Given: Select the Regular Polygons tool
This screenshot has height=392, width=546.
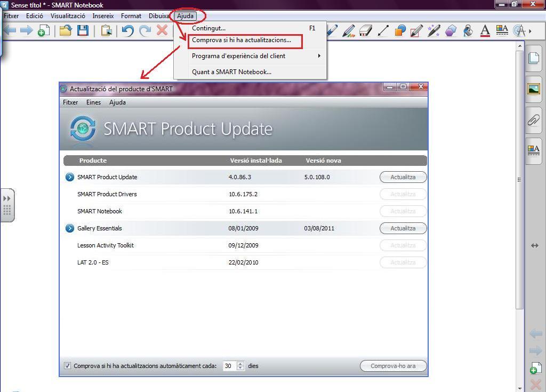Looking at the screenshot, I should tap(451, 30).
